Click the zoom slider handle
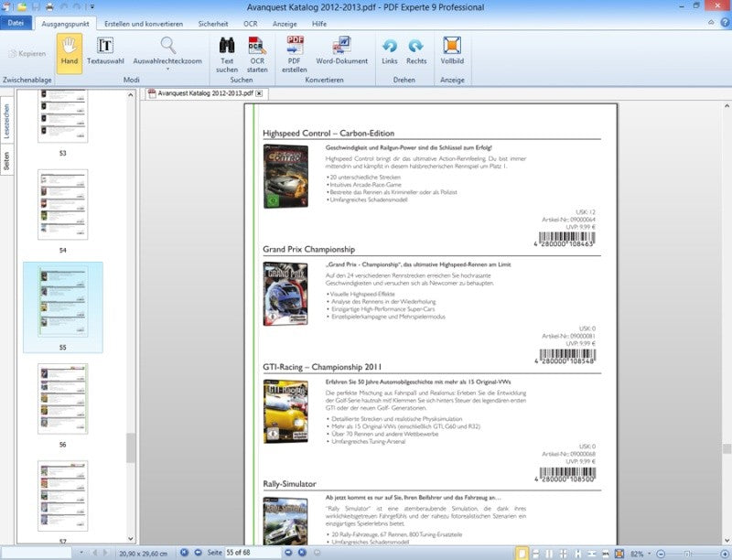The width and height of the screenshot is (732, 560). 687,554
